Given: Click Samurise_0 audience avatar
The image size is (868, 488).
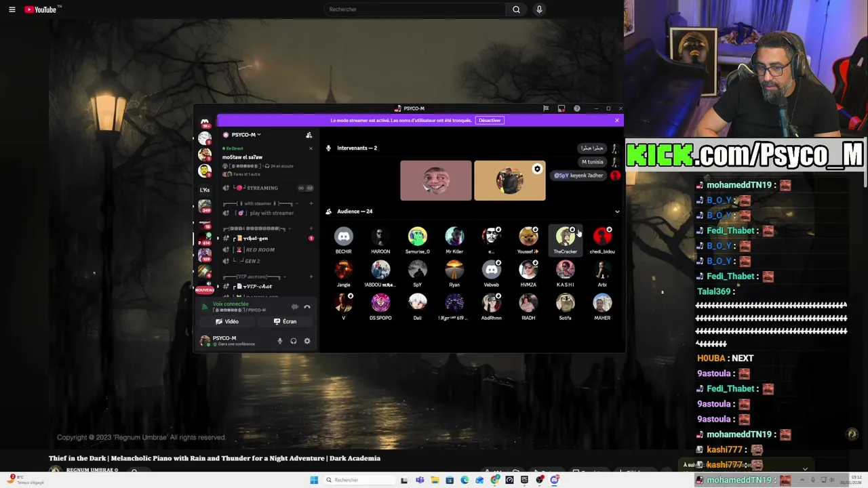Looking at the screenshot, I should (x=418, y=237).
